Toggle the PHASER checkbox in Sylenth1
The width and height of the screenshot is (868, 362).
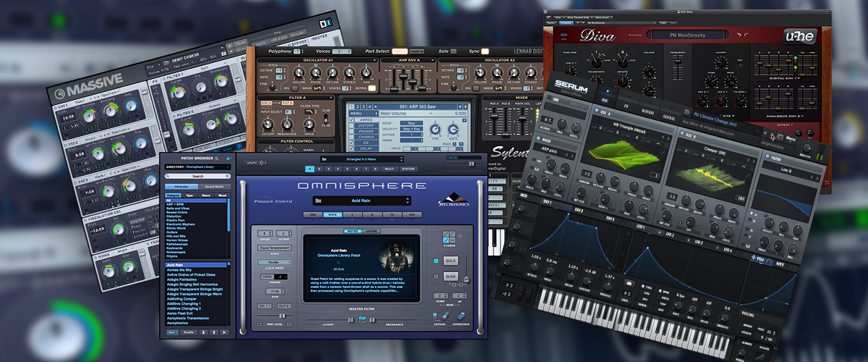(352, 131)
